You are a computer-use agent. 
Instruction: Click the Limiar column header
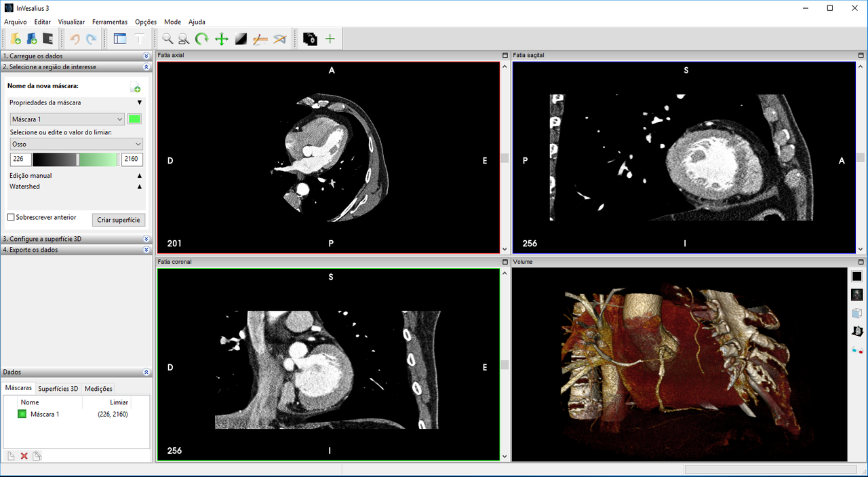(119, 402)
